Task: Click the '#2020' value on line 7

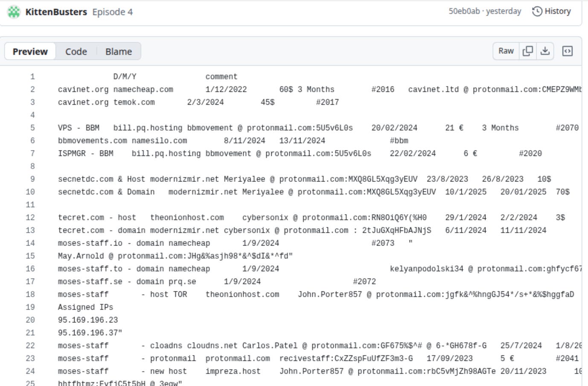Action: pos(530,154)
